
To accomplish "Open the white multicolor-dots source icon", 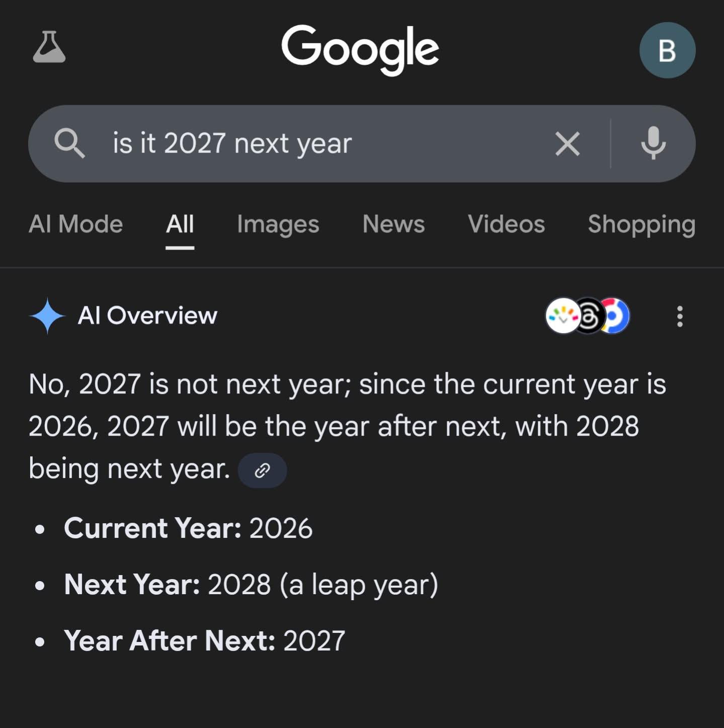I will [x=561, y=316].
